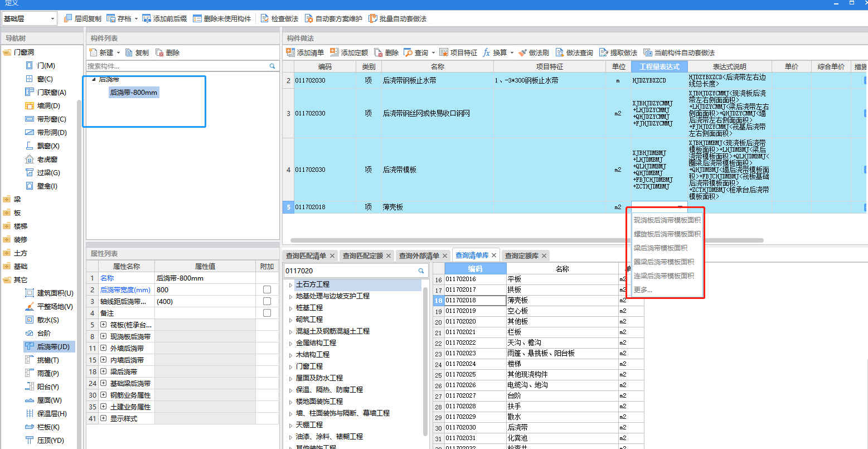Close 查询定额库 tab
868x449 pixels.
tap(545, 255)
